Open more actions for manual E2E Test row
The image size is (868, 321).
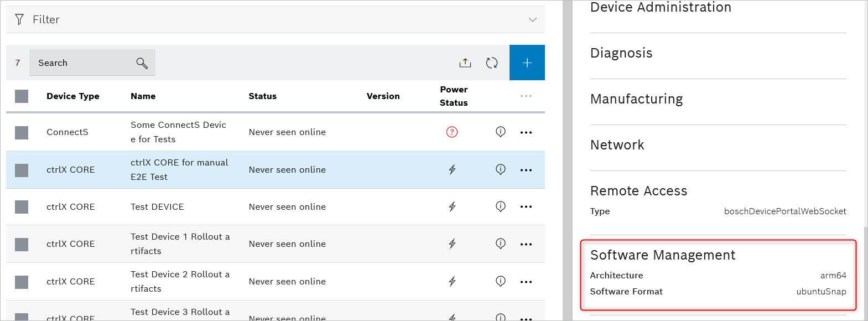526,170
